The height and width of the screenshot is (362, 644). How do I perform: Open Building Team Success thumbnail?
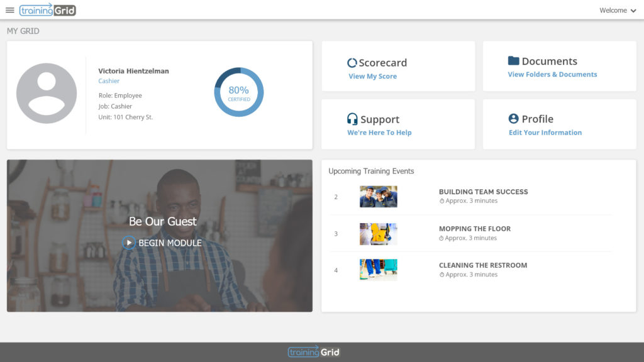(378, 197)
